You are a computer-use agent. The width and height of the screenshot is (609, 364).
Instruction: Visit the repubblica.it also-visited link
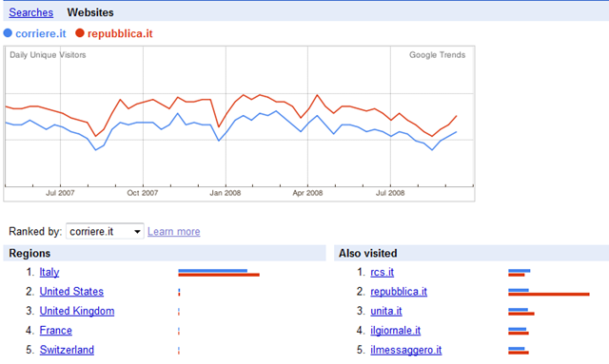[x=399, y=292]
